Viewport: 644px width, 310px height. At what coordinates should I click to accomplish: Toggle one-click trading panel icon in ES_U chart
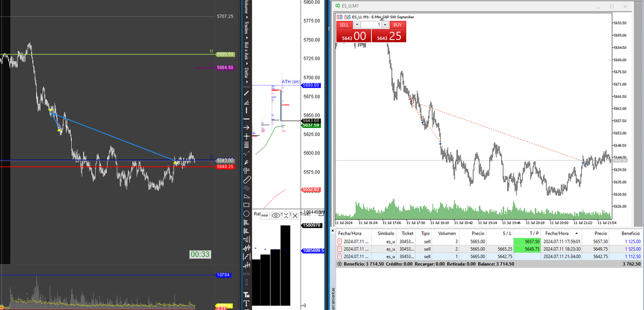(x=339, y=17)
